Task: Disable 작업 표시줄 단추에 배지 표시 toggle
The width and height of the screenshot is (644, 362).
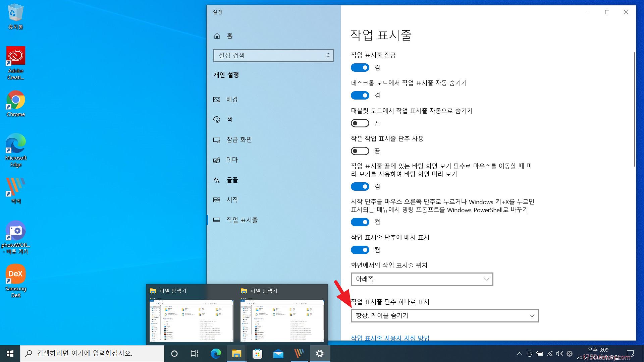Action: (360, 250)
